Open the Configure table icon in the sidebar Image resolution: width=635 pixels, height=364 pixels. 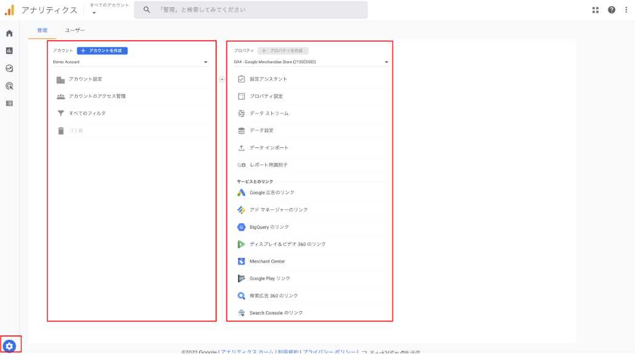[x=9, y=104]
